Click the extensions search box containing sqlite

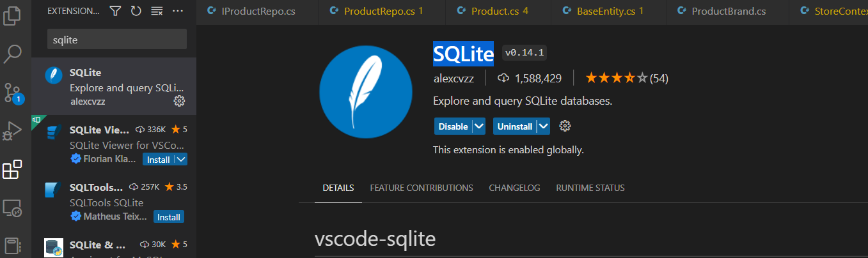tap(117, 39)
